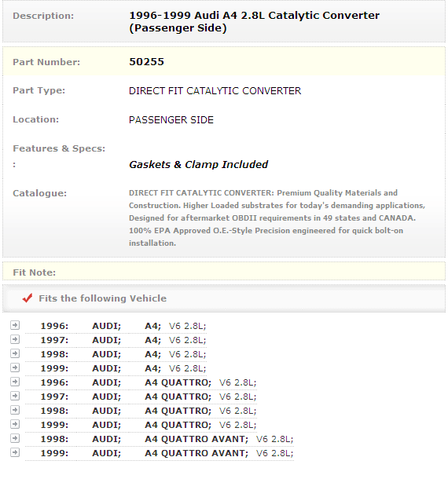This screenshot has height=490, width=448.
Task: Click arrow icon beside 1998 A4 Quattro row
Action: pos(15,410)
